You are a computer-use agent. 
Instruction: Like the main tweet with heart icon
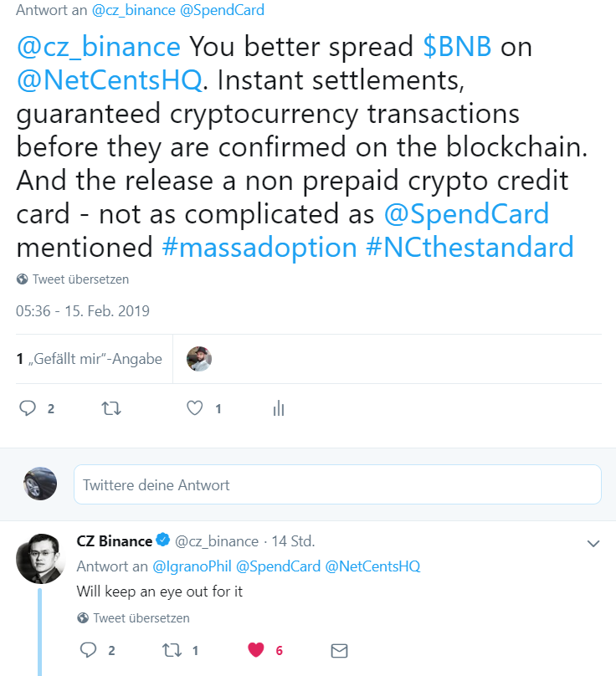(195, 408)
